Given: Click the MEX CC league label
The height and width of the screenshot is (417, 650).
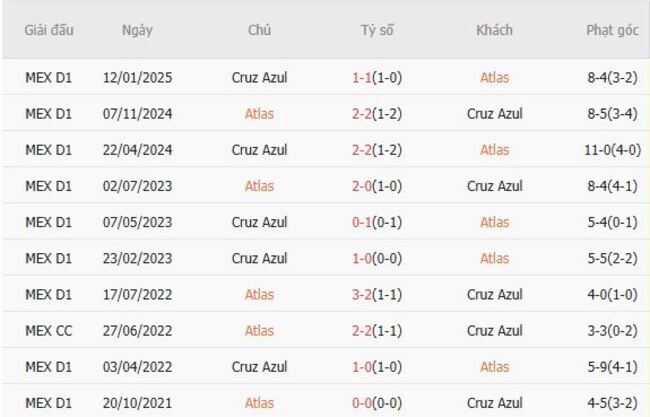Looking at the screenshot, I should click(48, 331).
